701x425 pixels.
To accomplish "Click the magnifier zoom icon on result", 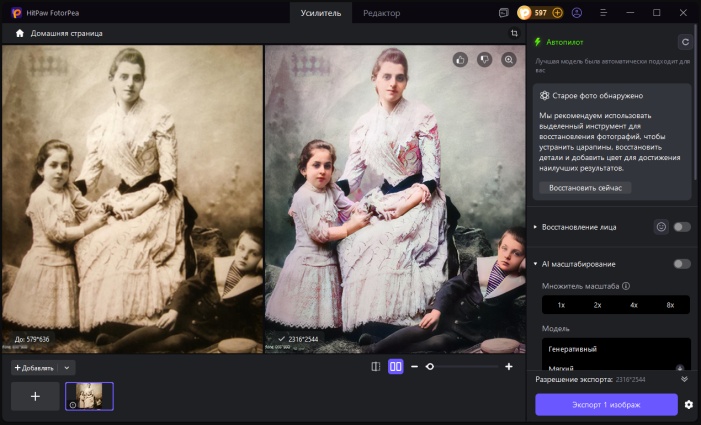I will point(508,59).
